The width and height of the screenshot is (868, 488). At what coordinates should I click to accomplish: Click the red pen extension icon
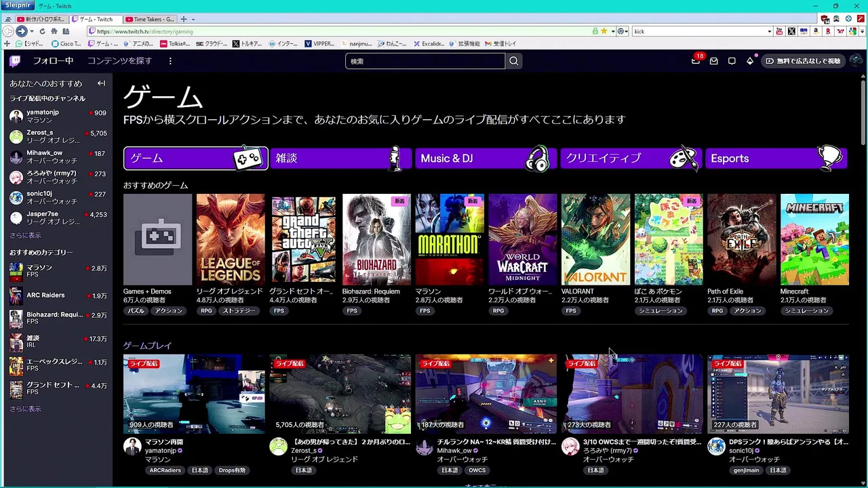[x=860, y=18]
